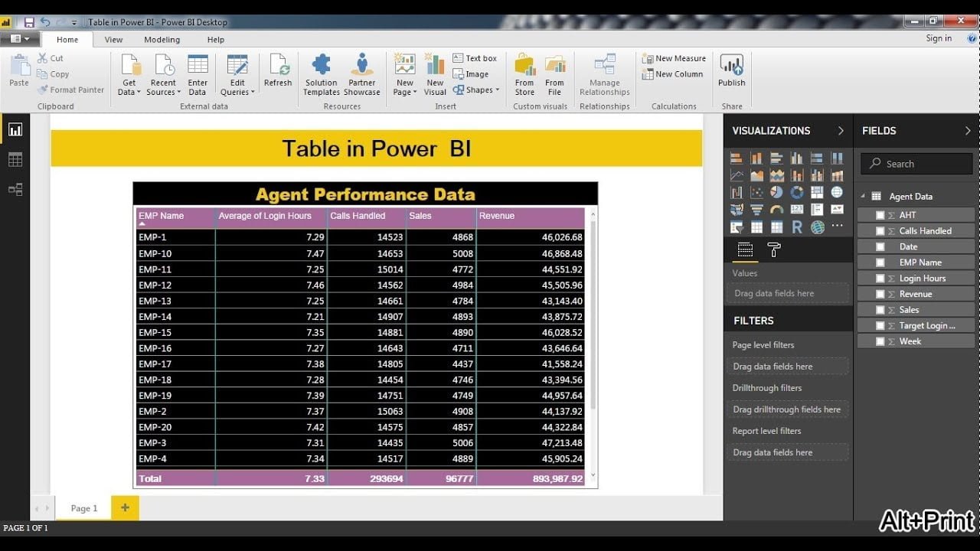Switch to the Modeling ribbon tab

(162, 40)
